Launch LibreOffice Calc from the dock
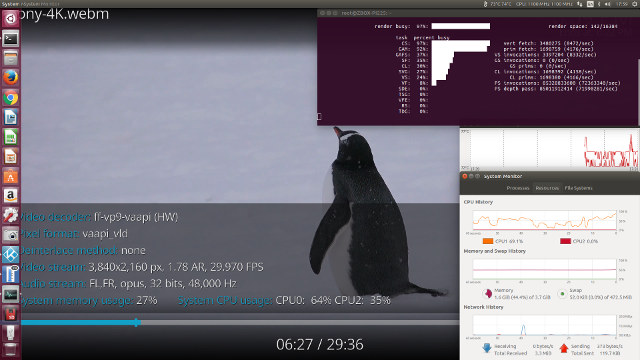Viewport: 640px width, 360px height. tap(10, 137)
